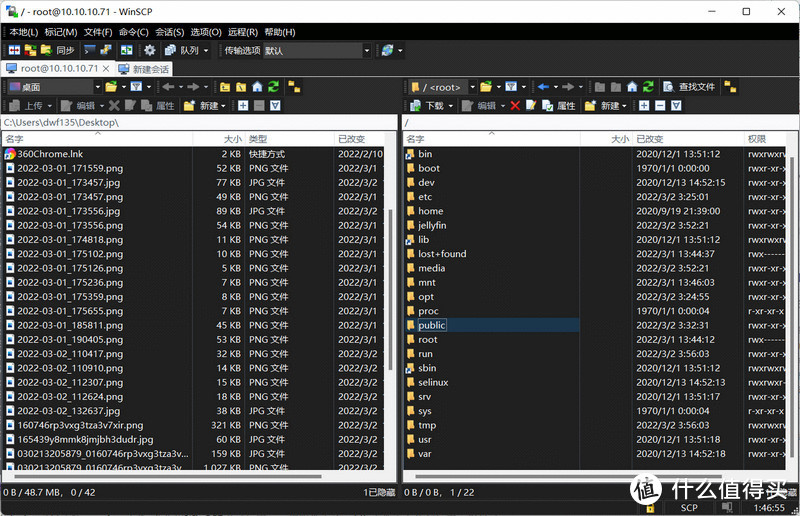Click the remote panel filter icon
800x516 pixels.
coord(511,87)
